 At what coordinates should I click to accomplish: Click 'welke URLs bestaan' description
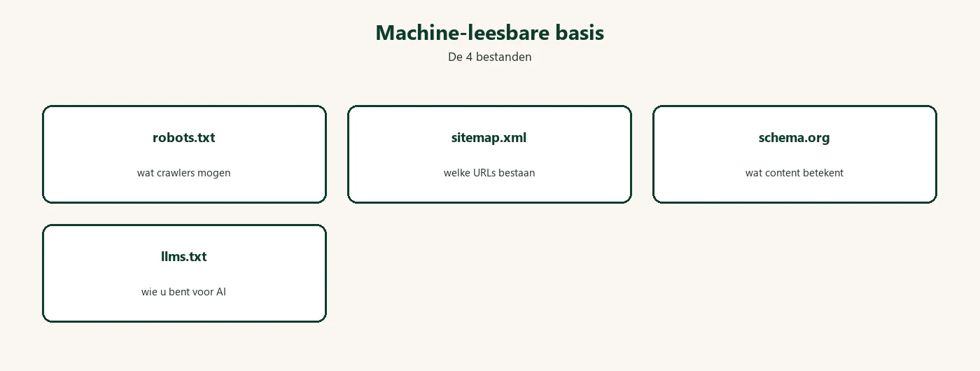[x=489, y=173]
